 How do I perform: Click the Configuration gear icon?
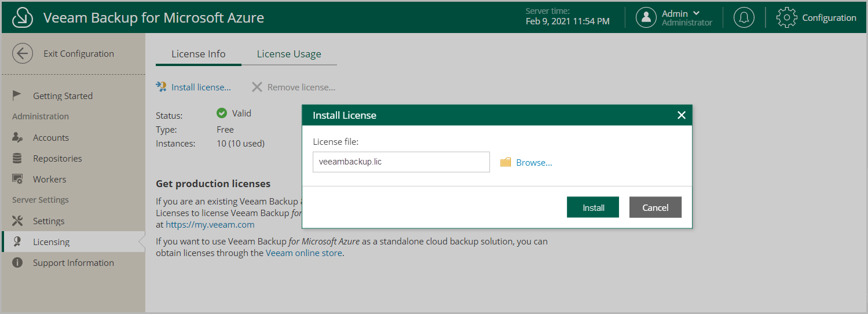pos(786,18)
